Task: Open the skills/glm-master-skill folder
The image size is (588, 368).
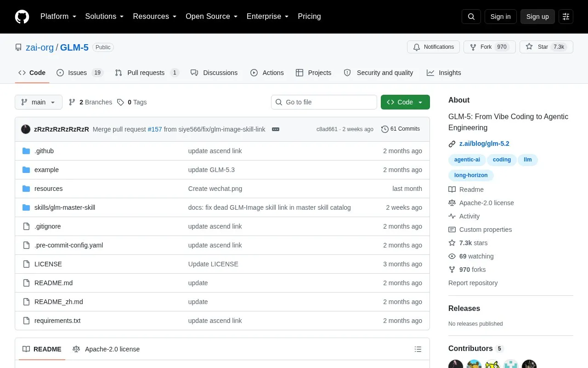Action: [x=65, y=207]
